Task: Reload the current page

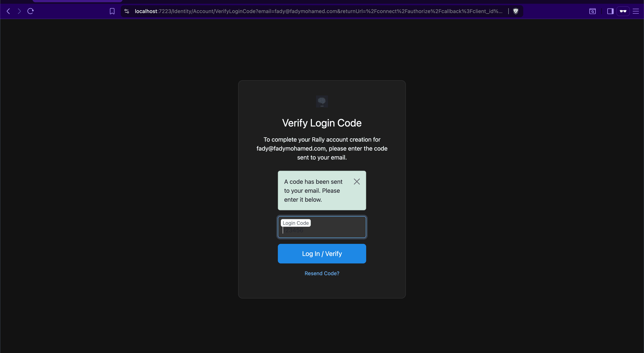Action: pos(31,11)
